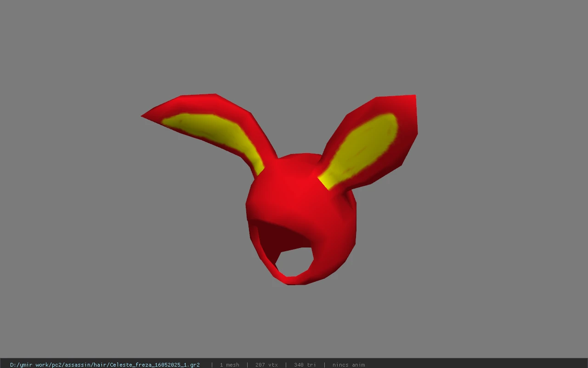Viewport: 588px width, 368px height.
Task: Click the "207 vtx" vertex count entry
Action: (266, 365)
